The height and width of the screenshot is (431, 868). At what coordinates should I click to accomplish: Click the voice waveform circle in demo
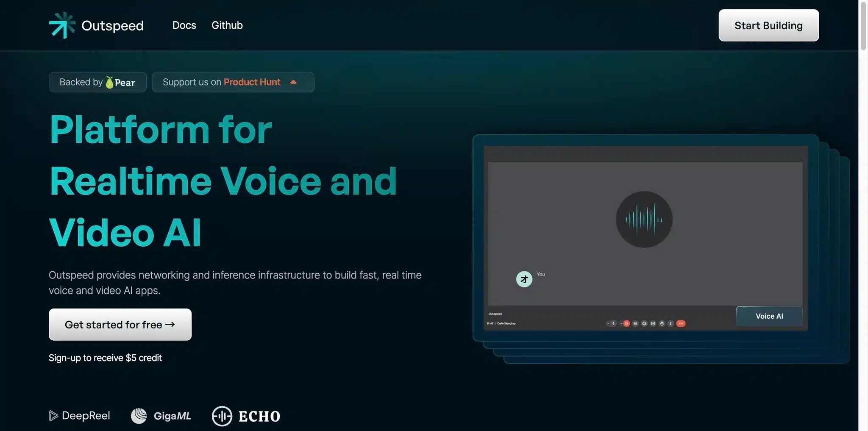[x=644, y=220]
